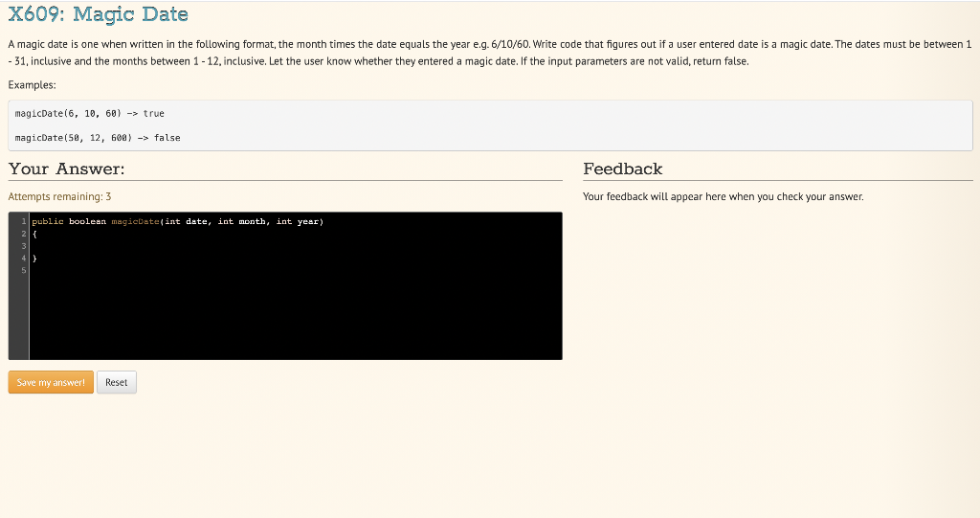Click the Feedback heading
Screen dimensions: 980x518
click(x=622, y=169)
